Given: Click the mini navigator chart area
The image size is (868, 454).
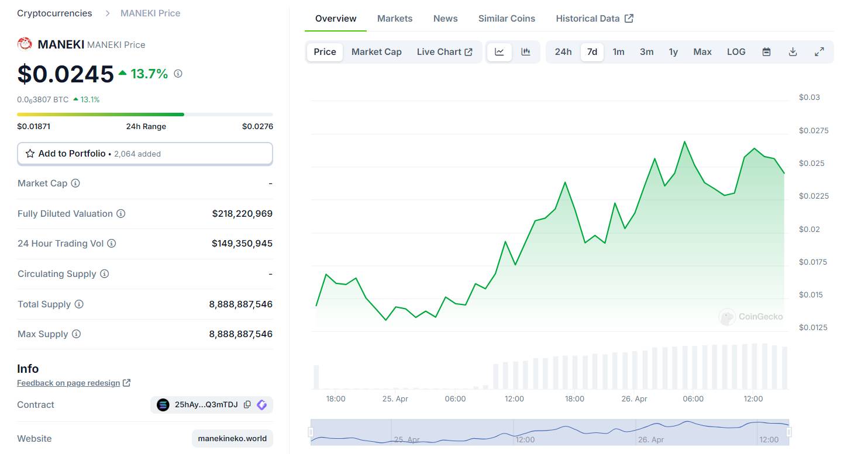Looking at the screenshot, I should click(x=550, y=432).
